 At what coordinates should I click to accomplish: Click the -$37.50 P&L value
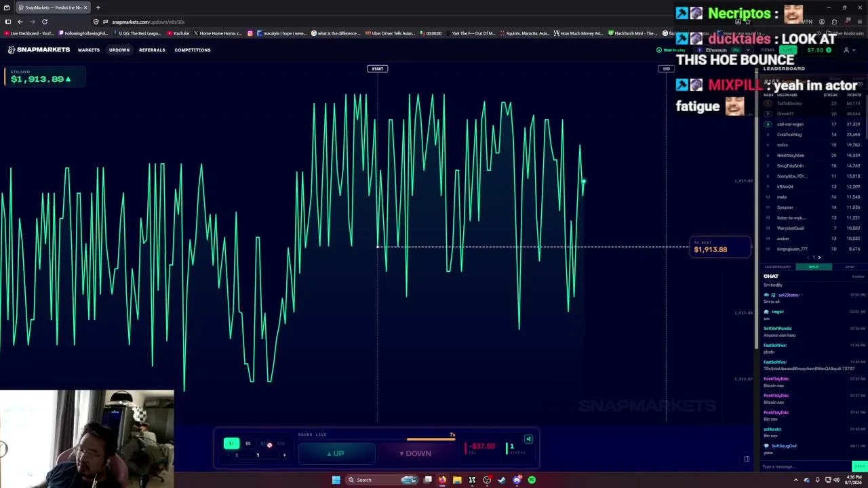[482, 446]
